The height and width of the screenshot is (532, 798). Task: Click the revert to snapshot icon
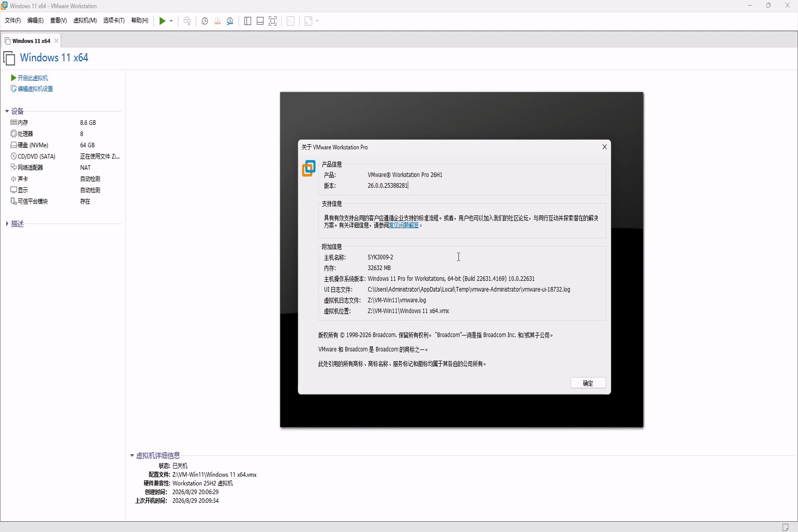[217, 21]
